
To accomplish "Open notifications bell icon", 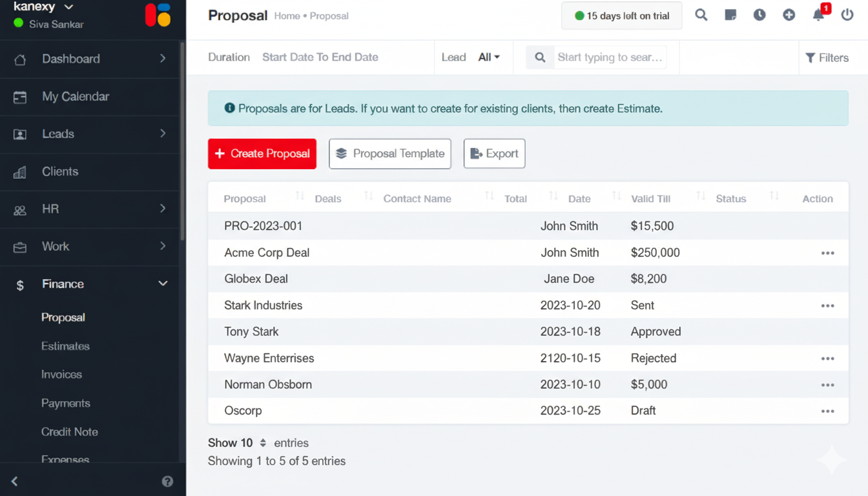I will pyautogui.click(x=818, y=15).
